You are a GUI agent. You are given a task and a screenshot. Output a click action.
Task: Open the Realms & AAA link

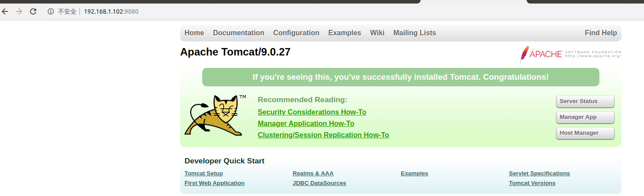point(313,174)
